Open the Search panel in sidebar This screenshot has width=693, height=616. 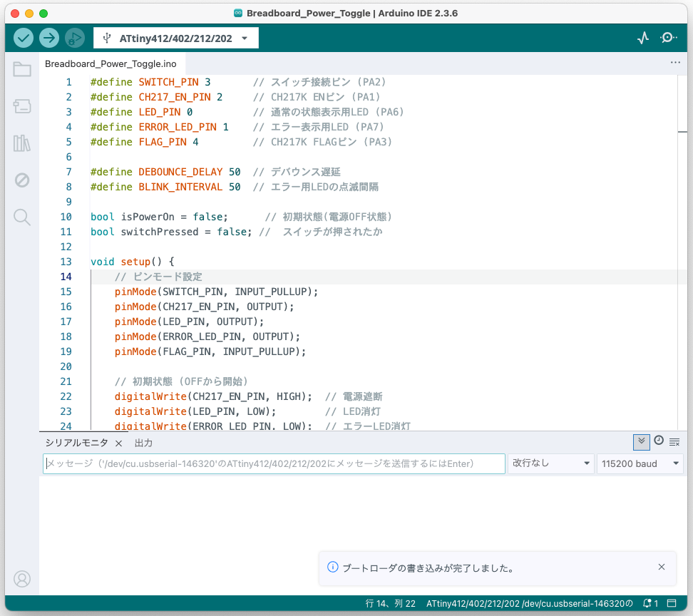pyautogui.click(x=22, y=217)
